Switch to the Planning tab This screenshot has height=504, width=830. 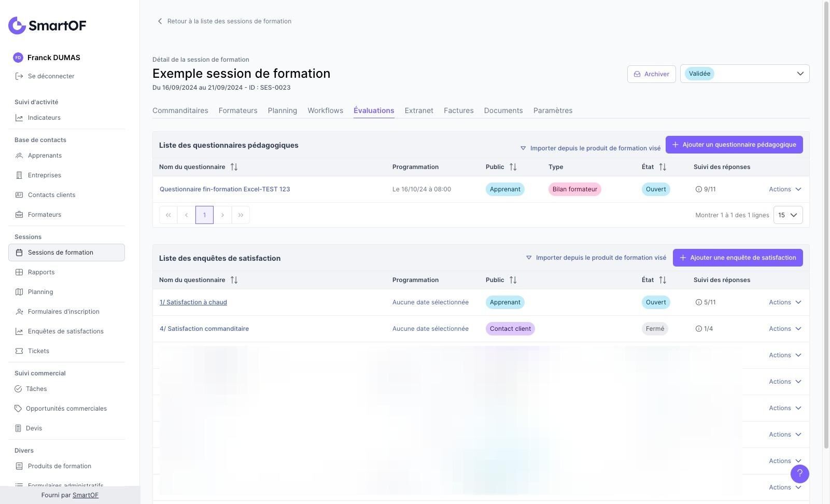283,110
